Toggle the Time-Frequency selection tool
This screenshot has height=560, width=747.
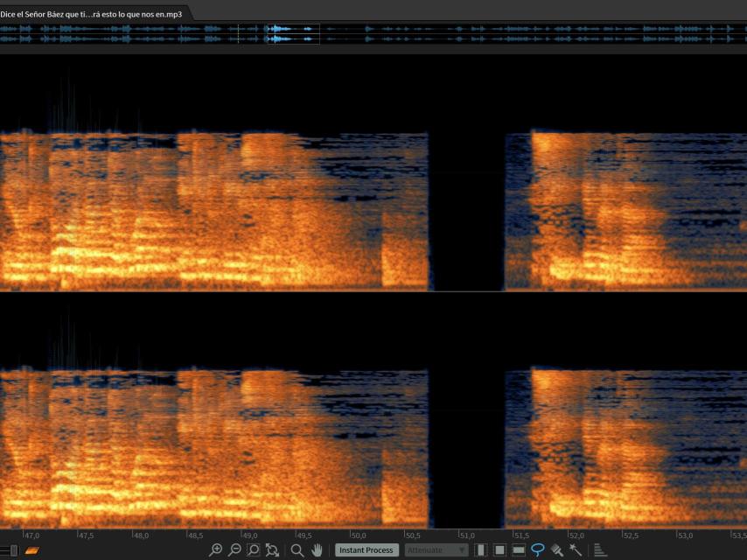coord(499,550)
